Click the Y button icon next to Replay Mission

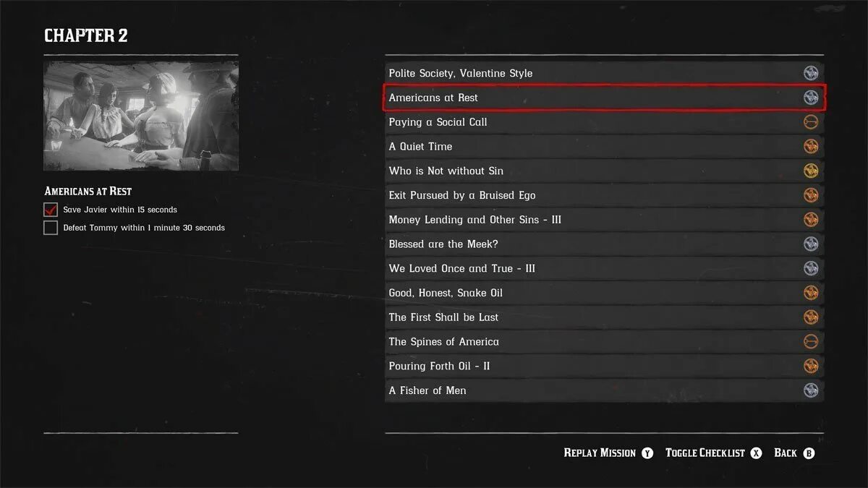(x=647, y=453)
